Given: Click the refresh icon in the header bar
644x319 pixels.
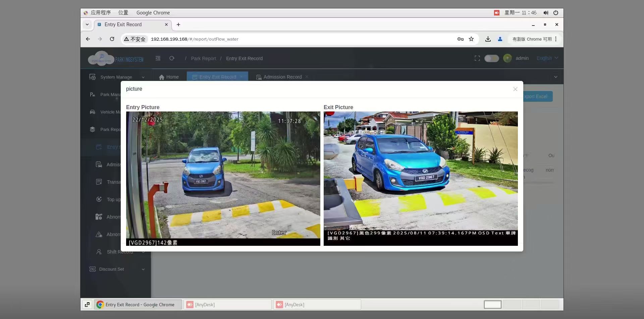Looking at the screenshot, I should (x=172, y=58).
